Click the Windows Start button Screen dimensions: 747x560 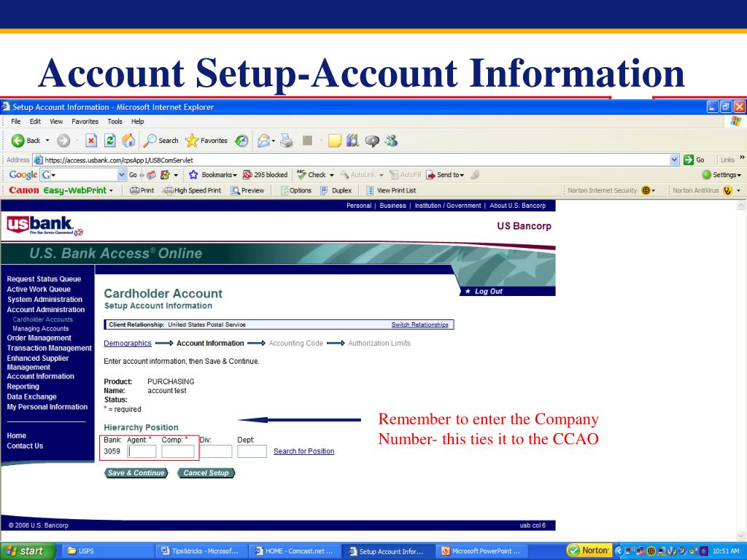(28, 551)
